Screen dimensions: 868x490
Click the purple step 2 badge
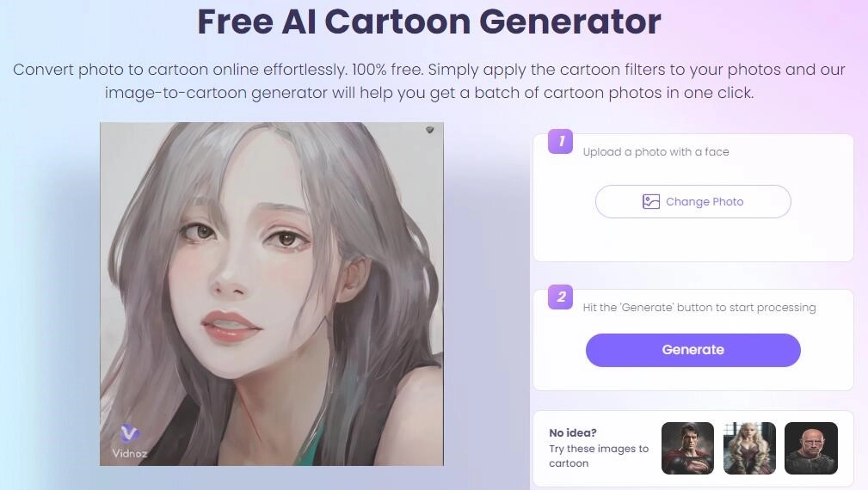[x=560, y=297]
